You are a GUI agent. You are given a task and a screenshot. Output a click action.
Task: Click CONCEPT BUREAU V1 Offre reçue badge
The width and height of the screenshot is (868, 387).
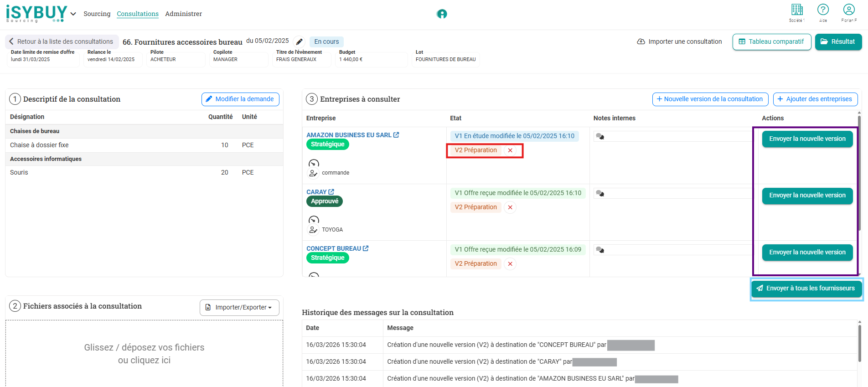518,249
